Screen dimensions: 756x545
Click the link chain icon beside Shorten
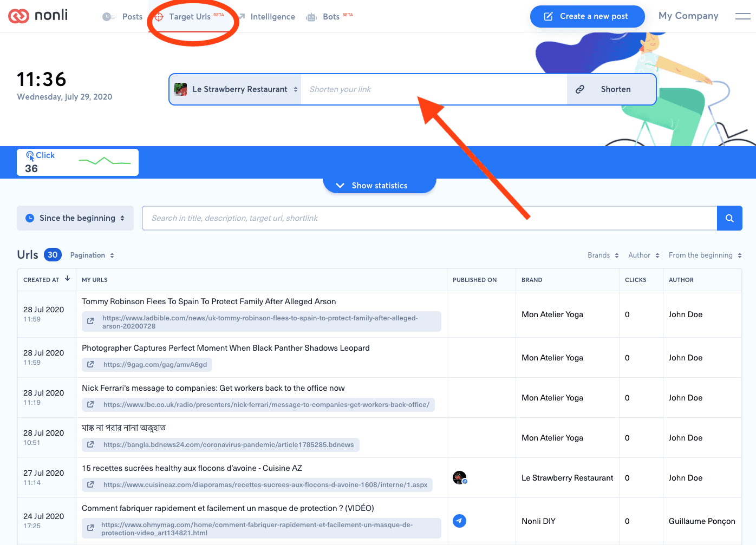pos(580,89)
